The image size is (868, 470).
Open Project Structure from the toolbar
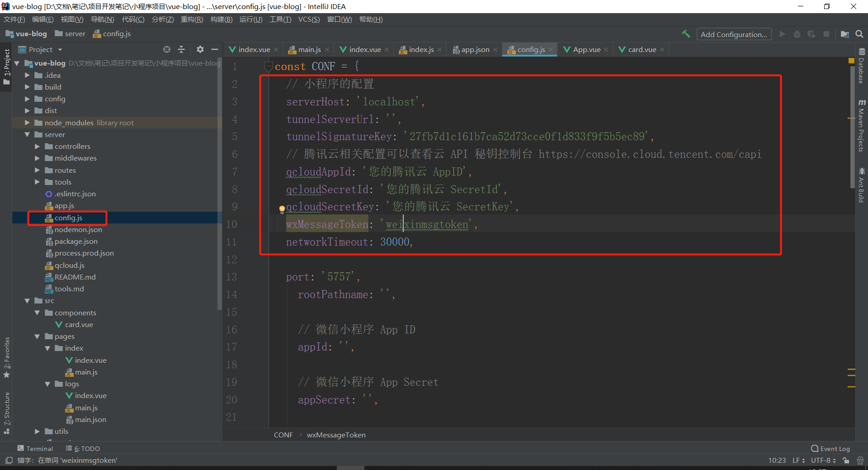click(844, 34)
